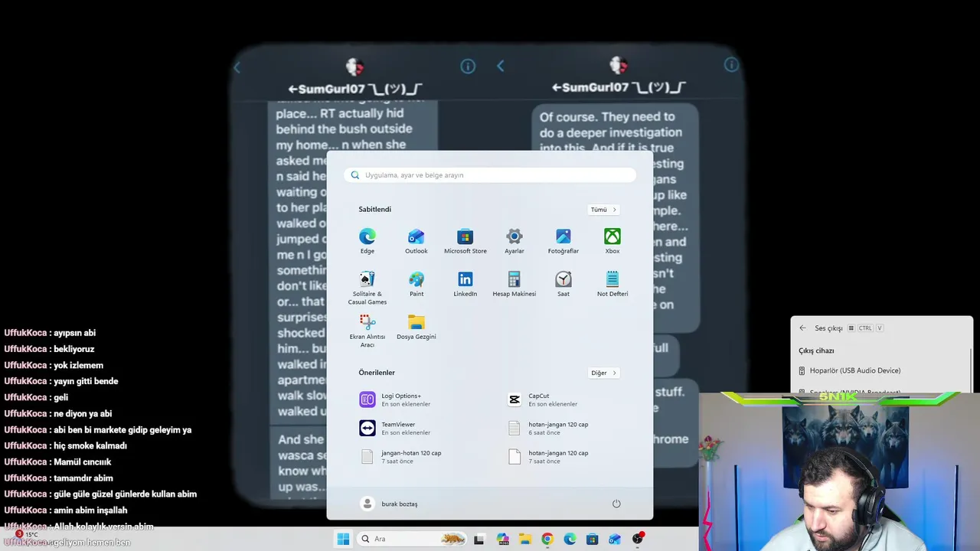Open Solitaire & Casual Games

pyautogui.click(x=367, y=288)
